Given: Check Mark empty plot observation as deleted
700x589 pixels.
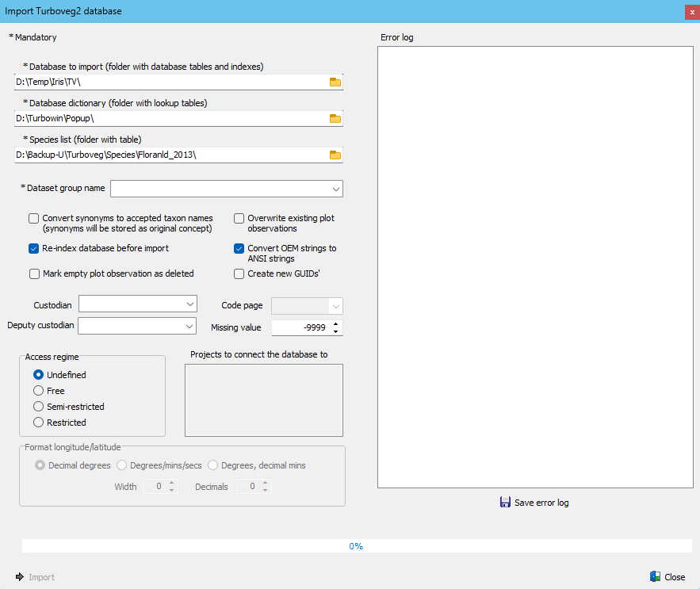Looking at the screenshot, I should click(x=34, y=273).
